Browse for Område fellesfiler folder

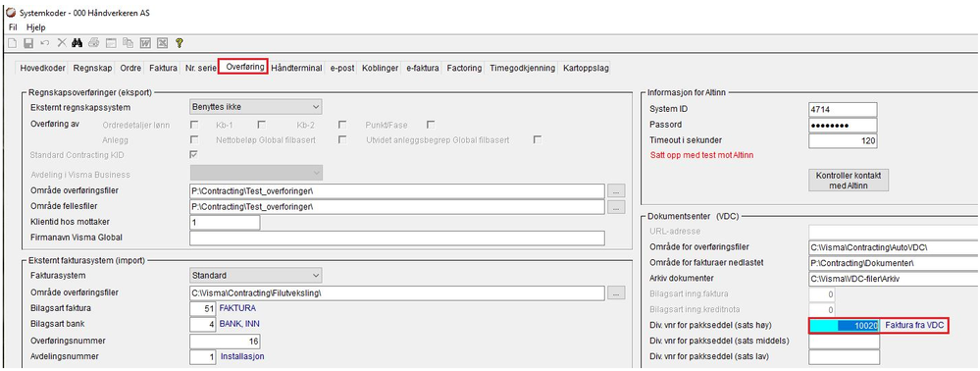point(616,206)
